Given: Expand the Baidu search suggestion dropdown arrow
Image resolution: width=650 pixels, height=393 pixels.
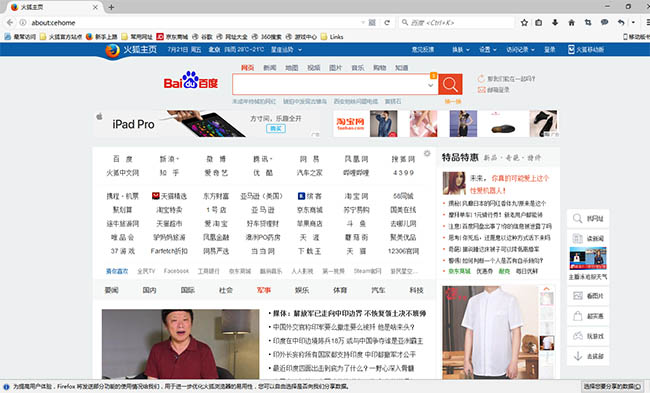Looking at the screenshot, I should tap(430, 85).
